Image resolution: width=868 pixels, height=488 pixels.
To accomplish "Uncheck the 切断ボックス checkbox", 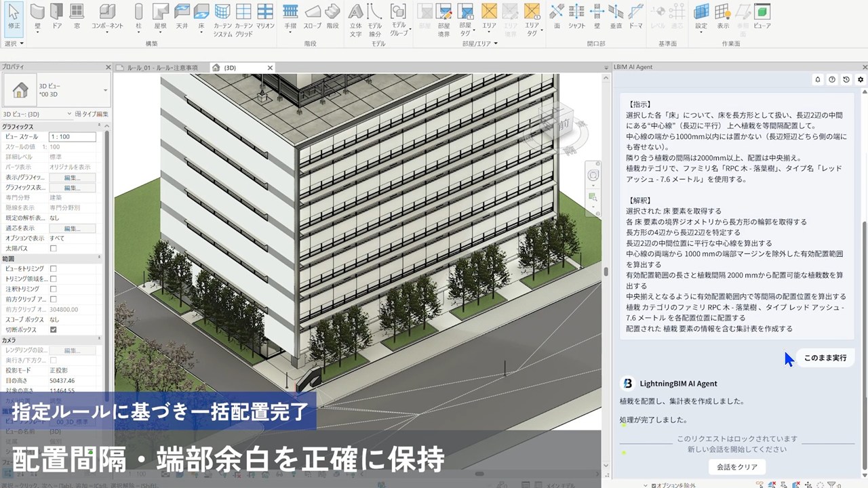I will coord(54,330).
